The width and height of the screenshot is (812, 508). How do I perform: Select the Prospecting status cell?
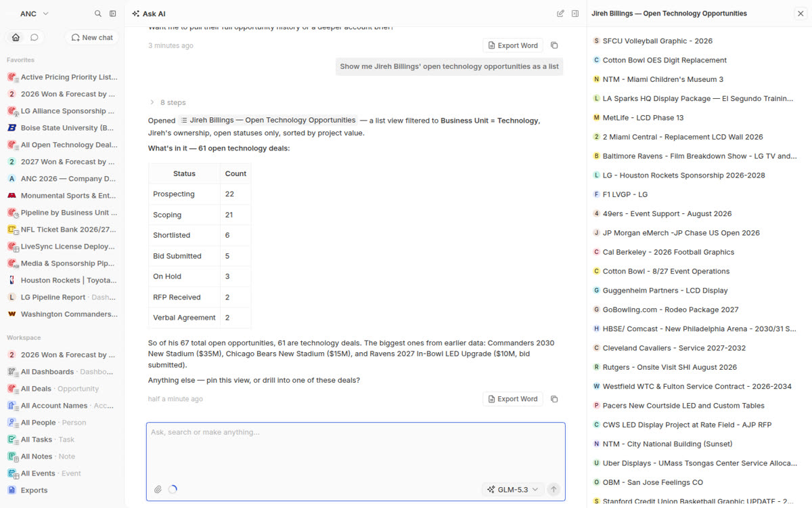(x=184, y=194)
